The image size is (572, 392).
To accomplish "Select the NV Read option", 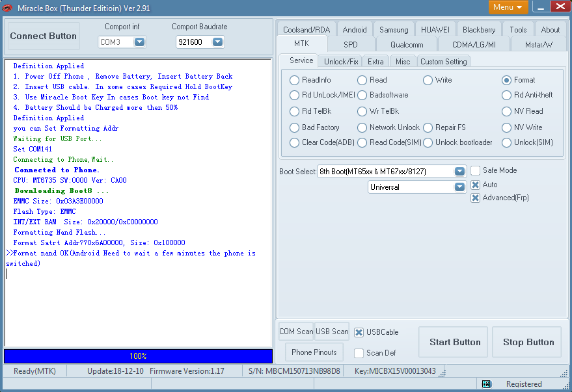I will pos(506,111).
